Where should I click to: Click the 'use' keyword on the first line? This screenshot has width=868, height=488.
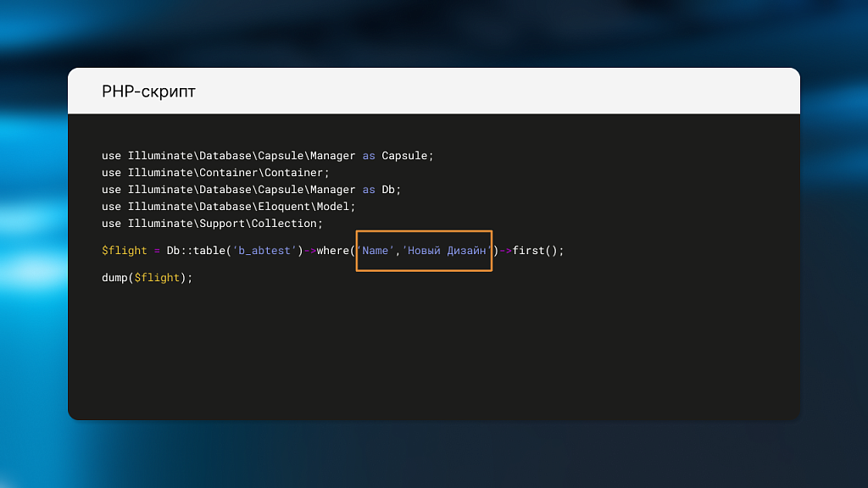point(111,156)
